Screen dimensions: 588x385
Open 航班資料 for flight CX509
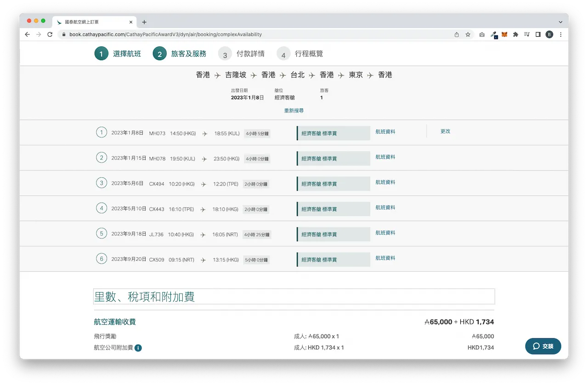pos(385,258)
